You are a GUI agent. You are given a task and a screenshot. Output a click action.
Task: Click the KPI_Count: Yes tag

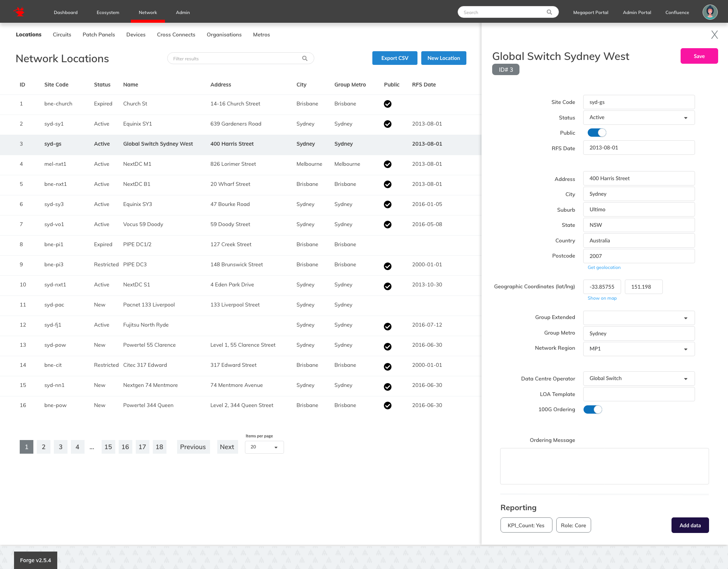click(526, 525)
